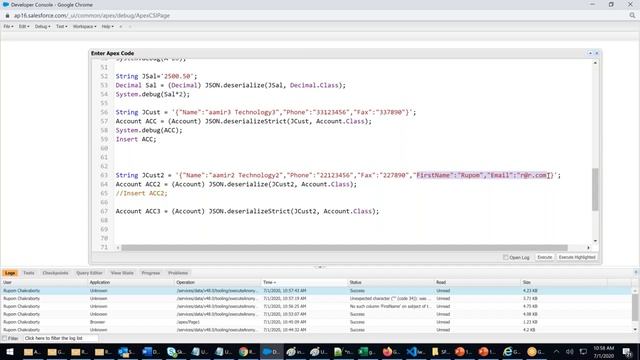Open Word from the taskbar

click(x=150, y=351)
